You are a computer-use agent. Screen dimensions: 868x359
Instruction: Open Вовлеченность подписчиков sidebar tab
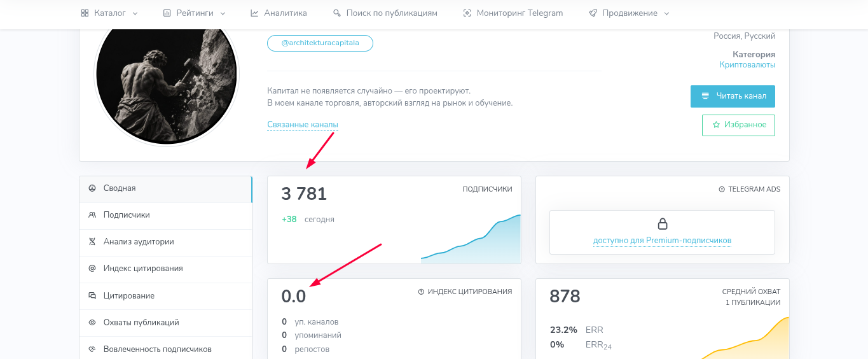click(x=165, y=349)
